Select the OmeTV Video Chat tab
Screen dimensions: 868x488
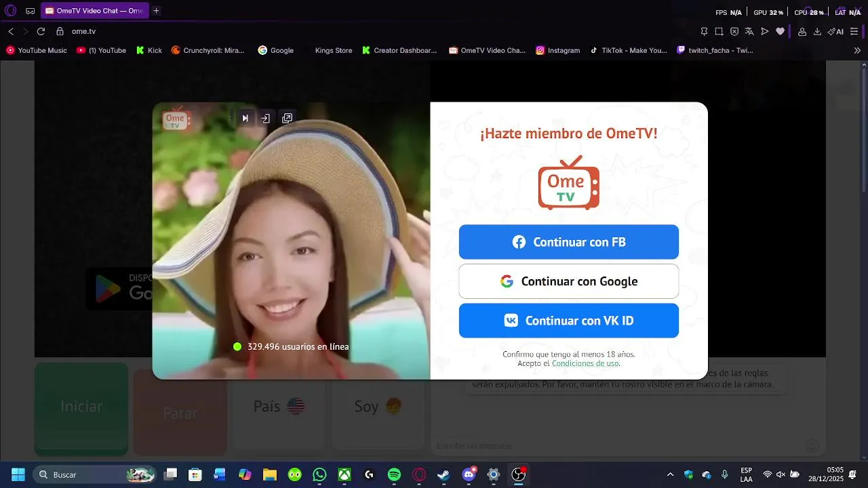[x=94, y=11]
